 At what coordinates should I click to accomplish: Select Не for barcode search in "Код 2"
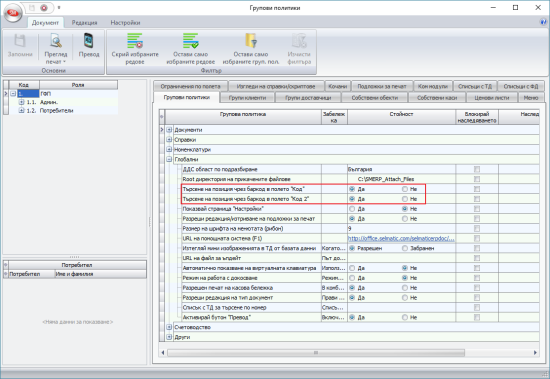(405, 199)
